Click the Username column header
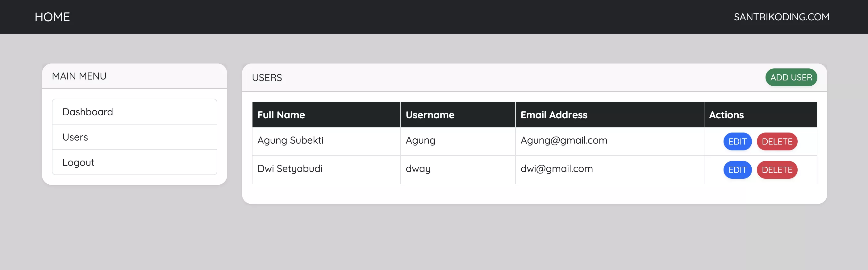This screenshot has height=270, width=868. pos(457,115)
